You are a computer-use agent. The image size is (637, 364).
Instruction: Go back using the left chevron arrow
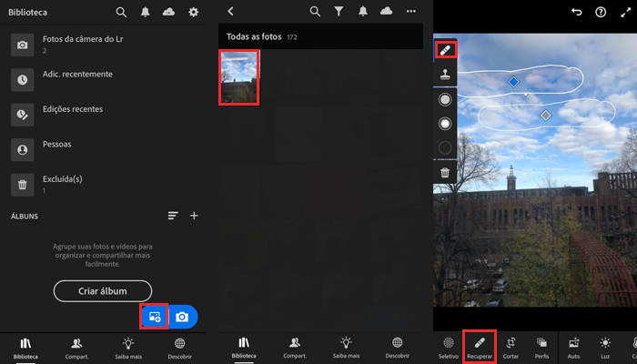[x=230, y=12]
